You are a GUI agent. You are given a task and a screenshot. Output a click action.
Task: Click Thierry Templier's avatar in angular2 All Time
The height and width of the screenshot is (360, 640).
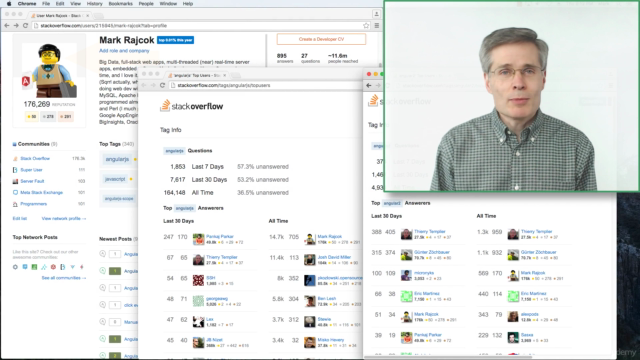513,234
